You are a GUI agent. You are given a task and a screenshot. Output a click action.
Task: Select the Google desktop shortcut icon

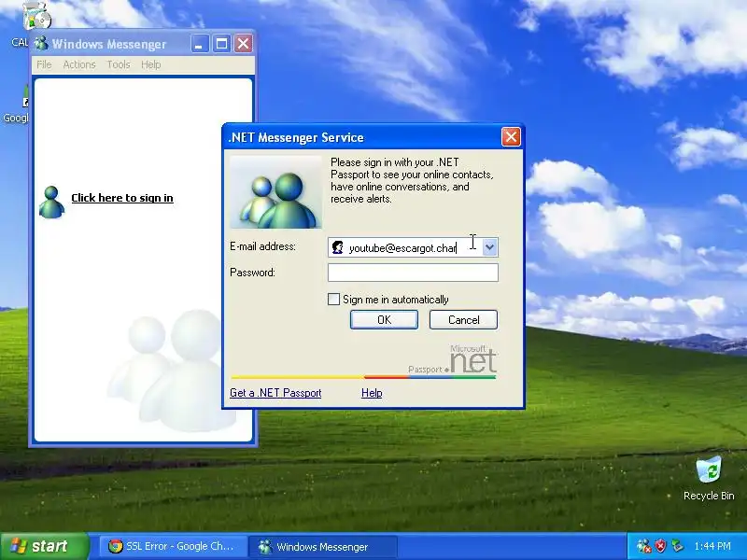click(24, 97)
